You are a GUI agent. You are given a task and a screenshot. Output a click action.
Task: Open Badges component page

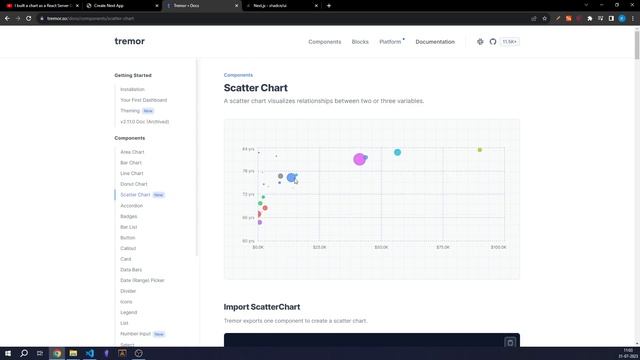pyautogui.click(x=129, y=216)
